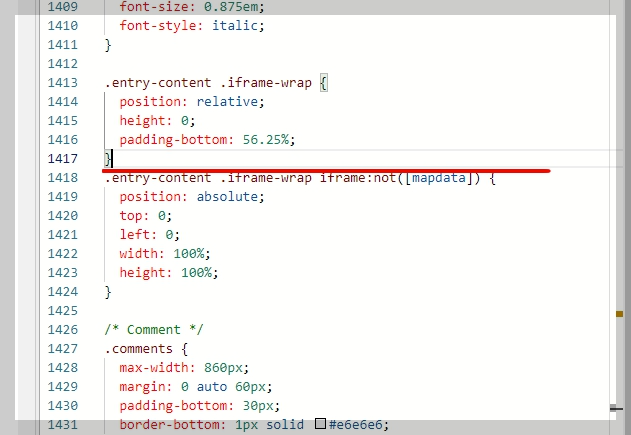Click line number 1426 in gutter
The width and height of the screenshot is (631, 435).
click(x=63, y=330)
